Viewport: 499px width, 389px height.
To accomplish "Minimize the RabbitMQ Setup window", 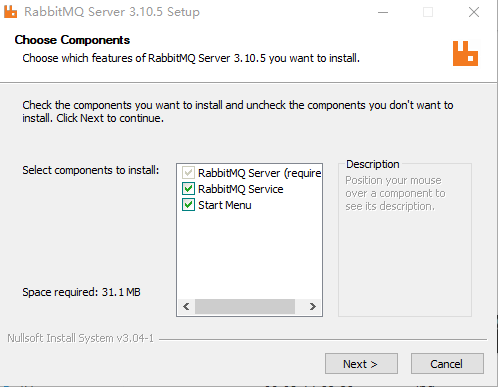I will click(x=383, y=13).
